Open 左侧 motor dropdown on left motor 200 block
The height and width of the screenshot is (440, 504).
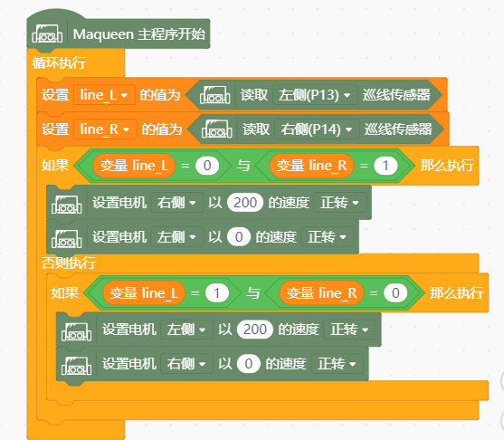[x=186, y=330]
